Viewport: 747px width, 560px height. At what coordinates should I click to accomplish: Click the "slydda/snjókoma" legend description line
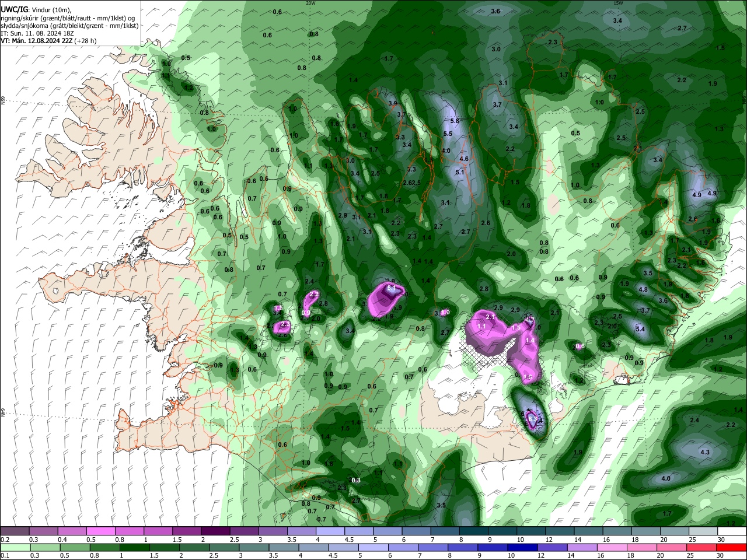pos(69,26)
